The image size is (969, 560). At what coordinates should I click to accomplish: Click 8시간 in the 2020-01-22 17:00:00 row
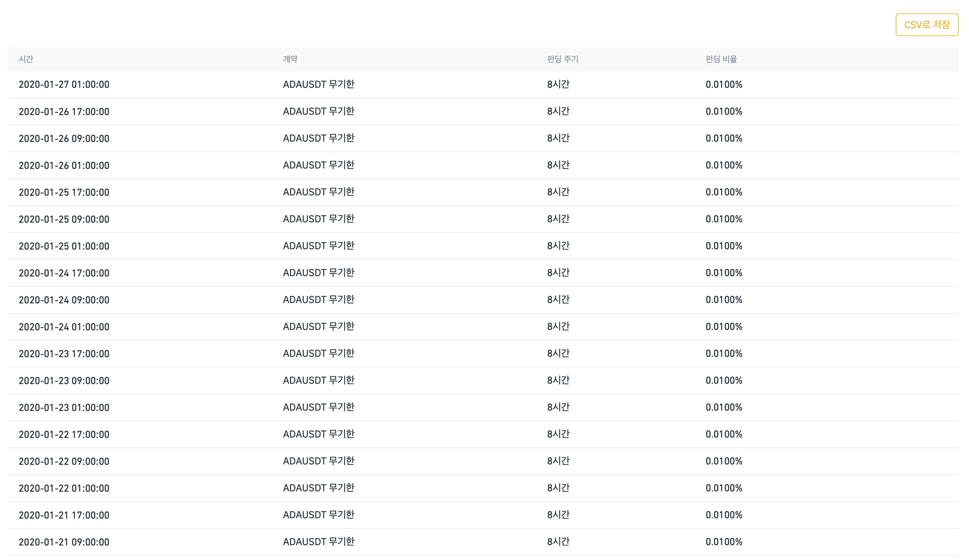coord(558,434)
